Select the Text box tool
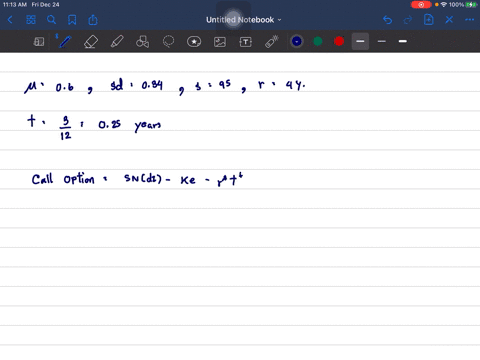Viewport: 480px width, 360px height. pos(246,42)
